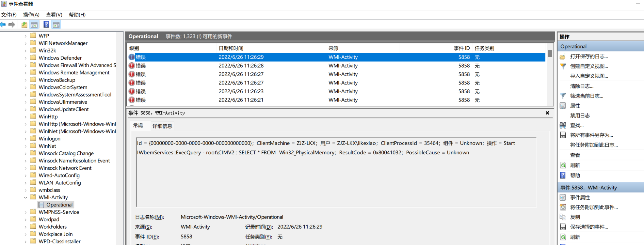Click the Wordpad folder icon

(33, 219)
